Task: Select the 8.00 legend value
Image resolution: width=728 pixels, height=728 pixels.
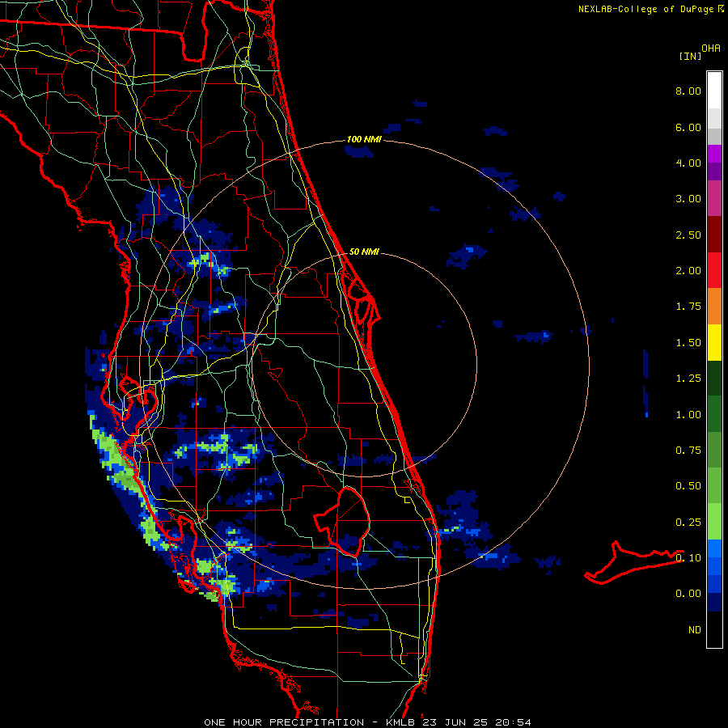Action: [688, 91]
